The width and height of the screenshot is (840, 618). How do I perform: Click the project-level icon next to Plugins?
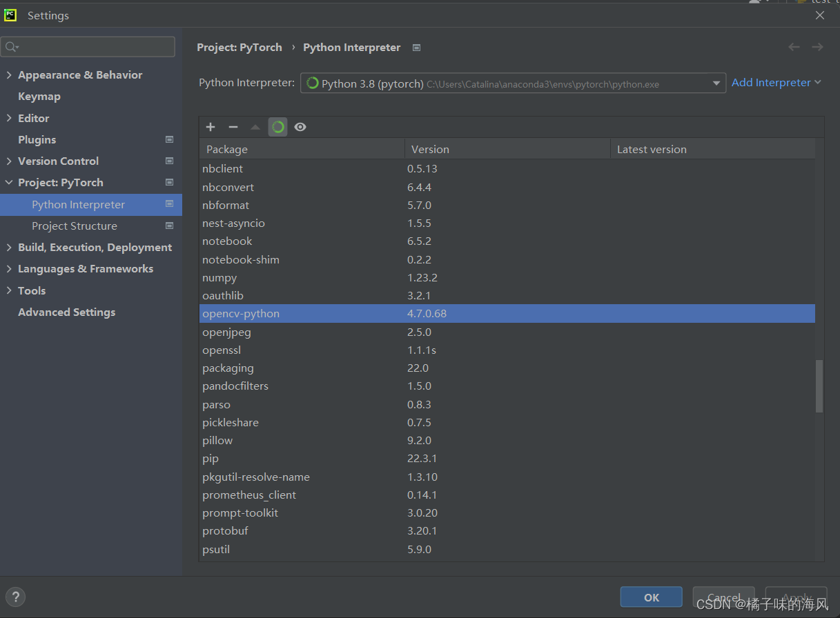click(x=170, y=139)
